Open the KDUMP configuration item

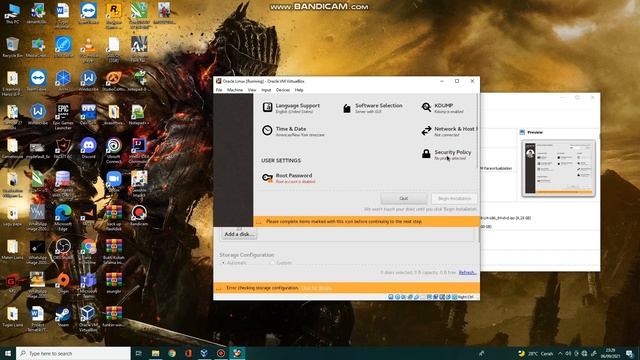442,108
